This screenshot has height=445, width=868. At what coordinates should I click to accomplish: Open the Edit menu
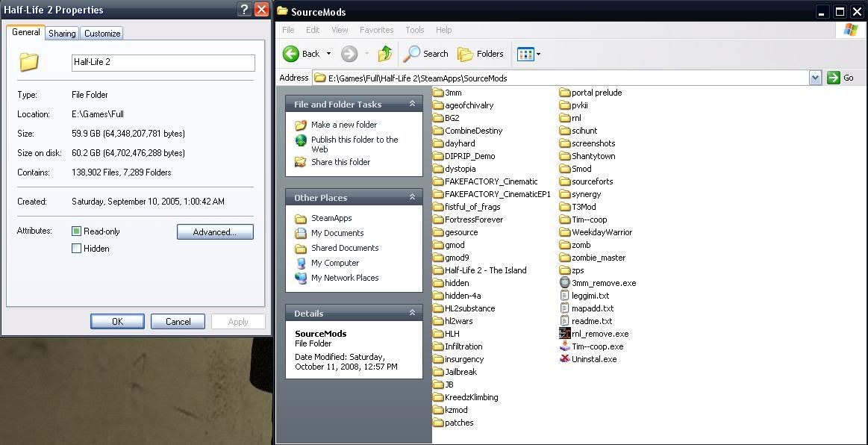[x=313, y=30]
